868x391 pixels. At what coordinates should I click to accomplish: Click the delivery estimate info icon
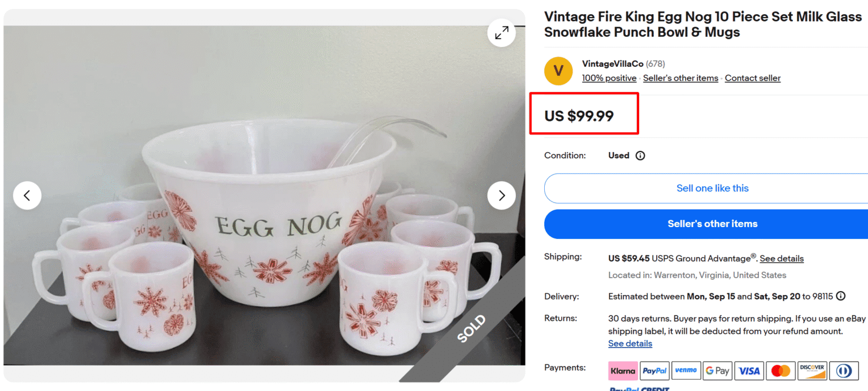coord(840,296)
